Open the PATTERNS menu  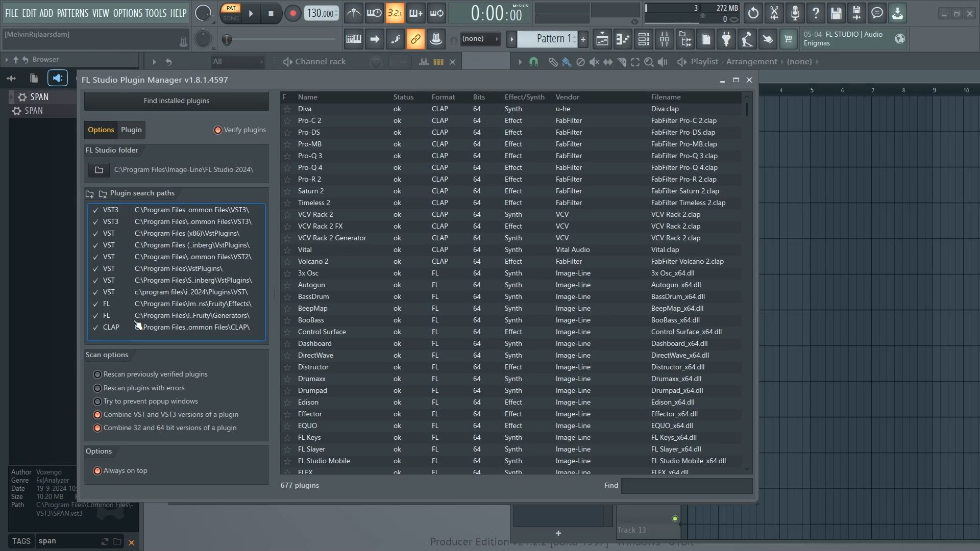coord(72,13)
